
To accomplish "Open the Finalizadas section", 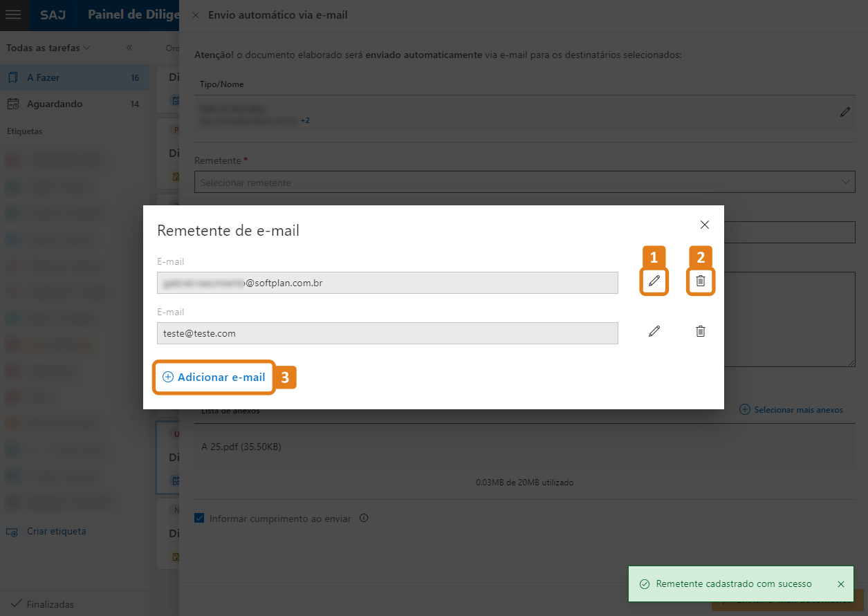I will 50,604.
